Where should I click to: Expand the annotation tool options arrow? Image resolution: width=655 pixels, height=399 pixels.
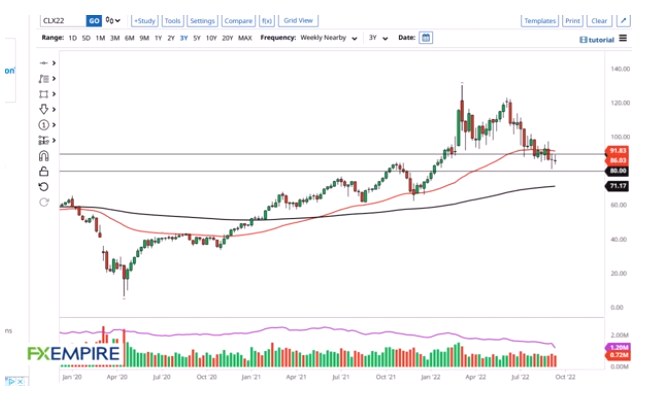[x=54, y=79]
